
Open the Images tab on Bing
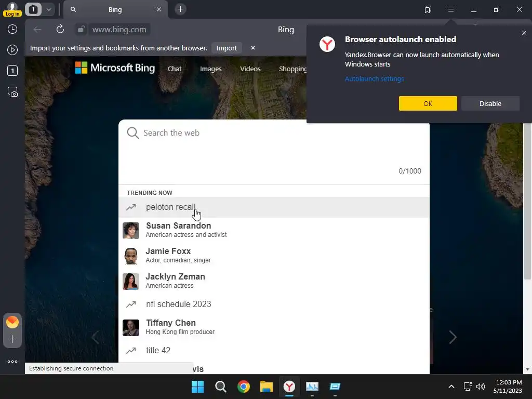(x=211, y=69)
